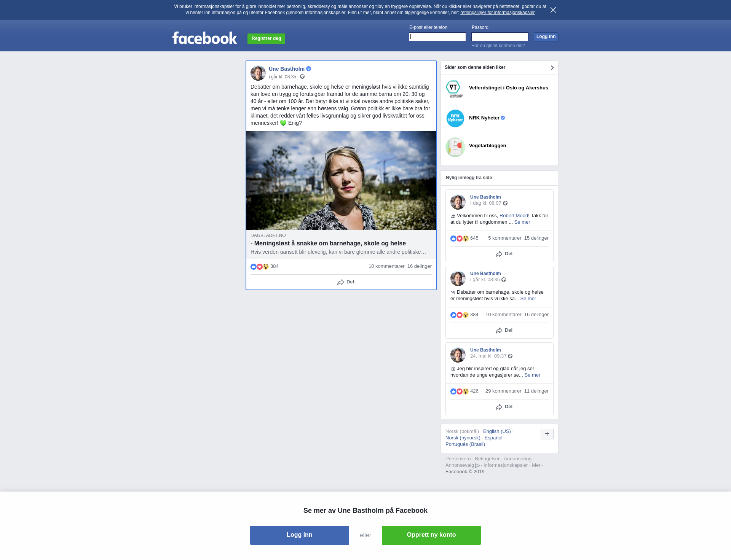Open Velferdstinget i Oslo og Akershus logo
731x560 pixels.
click(455, 89)
